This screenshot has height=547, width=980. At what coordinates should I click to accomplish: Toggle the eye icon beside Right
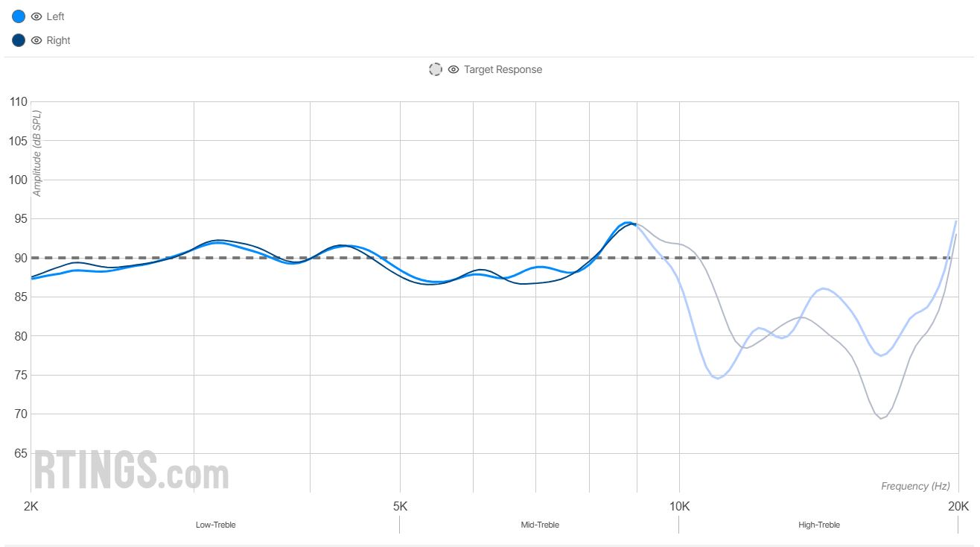click(x=36, y=40)
